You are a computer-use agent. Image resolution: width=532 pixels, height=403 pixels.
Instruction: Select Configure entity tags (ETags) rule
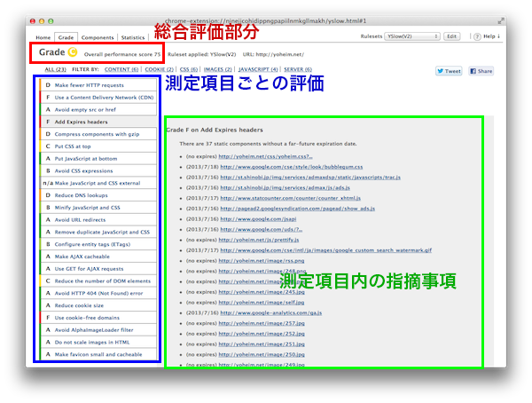click(x=98, y=244)
